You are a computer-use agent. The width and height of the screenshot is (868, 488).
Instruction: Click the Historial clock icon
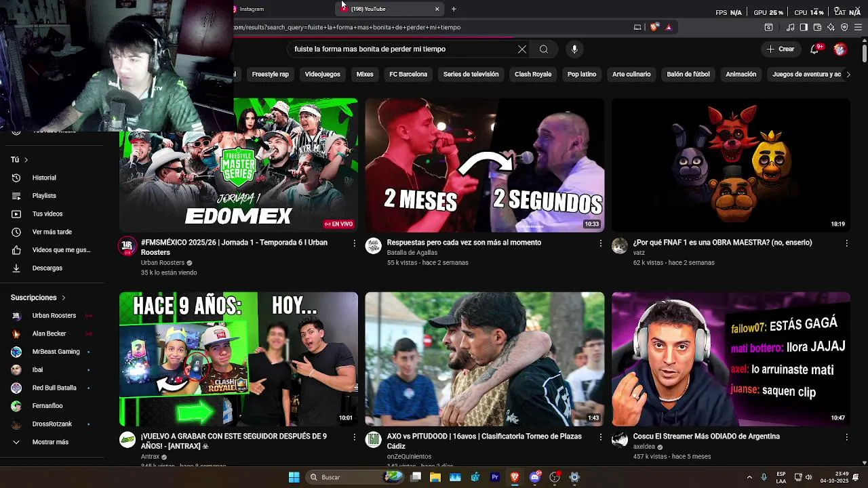pos(16,178)
